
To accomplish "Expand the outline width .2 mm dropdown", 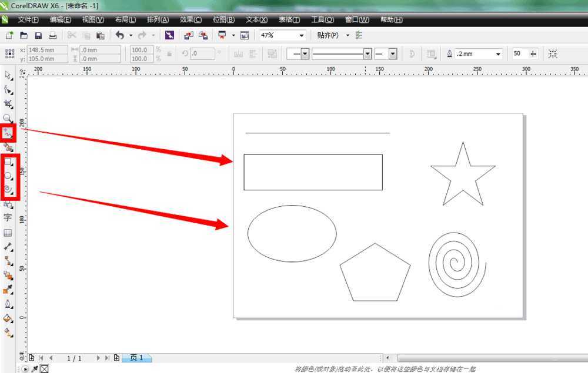I will pyautogui.click(x=499, y=54).
